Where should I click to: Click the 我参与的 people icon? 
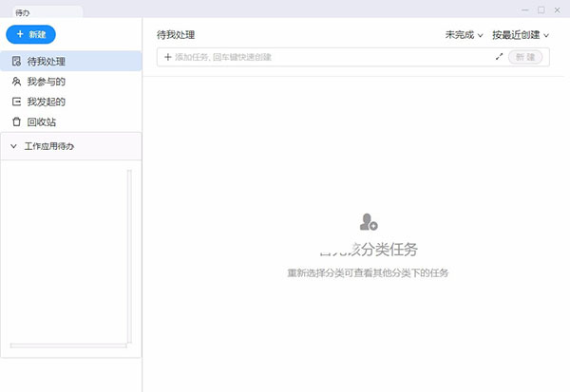(x=16, y=82)
